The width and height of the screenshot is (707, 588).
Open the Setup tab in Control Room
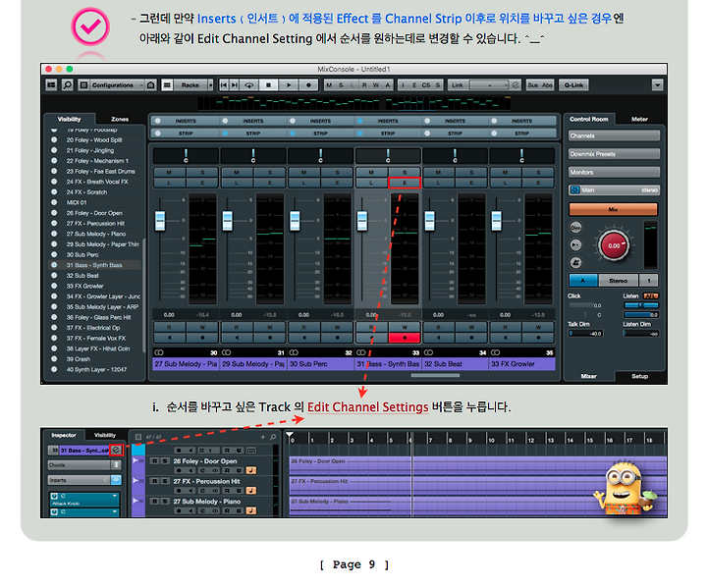pos(639,376)
